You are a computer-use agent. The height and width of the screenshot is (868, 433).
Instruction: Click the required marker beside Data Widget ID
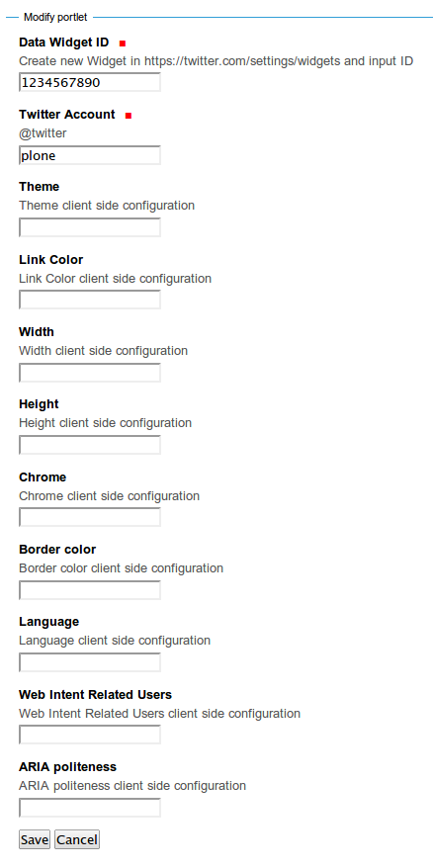click(123, 43)
